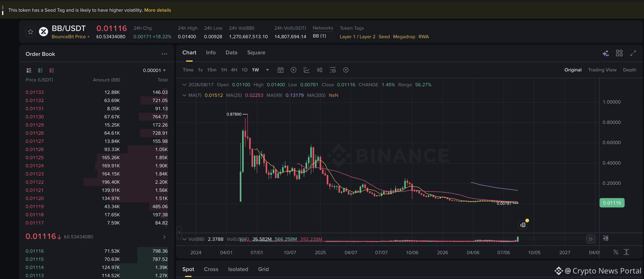Jump to latest candle double-arrow button
The image size is (644, 279).
[591, 239]
